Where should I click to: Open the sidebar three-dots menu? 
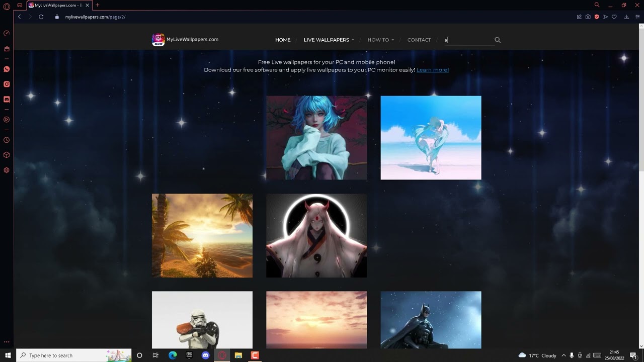click(7, 342)
